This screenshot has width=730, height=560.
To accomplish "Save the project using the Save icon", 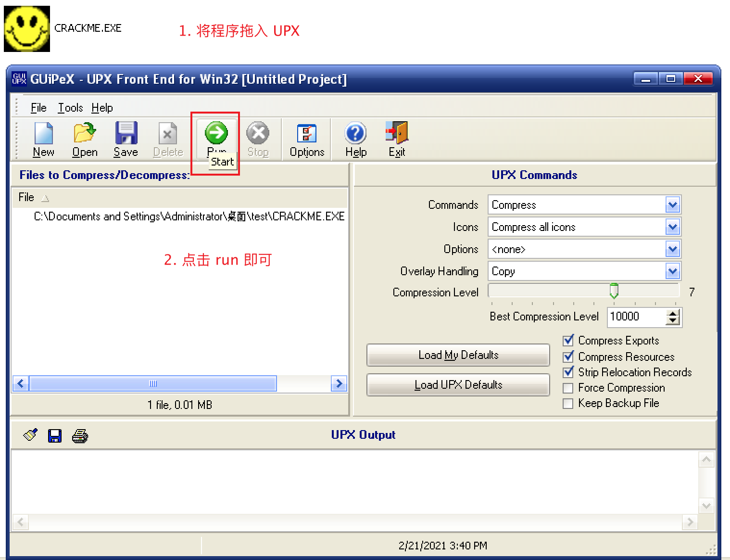I will tap(126, 134).
